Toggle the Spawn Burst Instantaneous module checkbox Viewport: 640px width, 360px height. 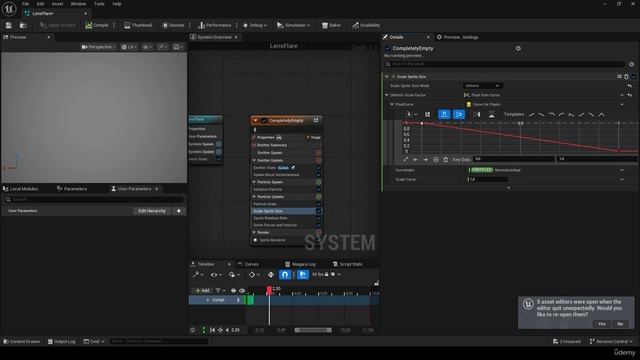pos(318,175)
